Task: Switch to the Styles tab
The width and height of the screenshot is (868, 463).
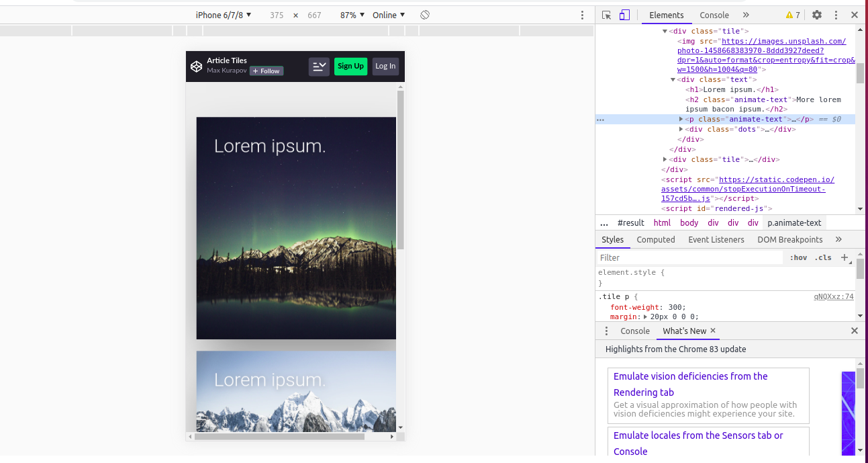Action: coord(612,240)
